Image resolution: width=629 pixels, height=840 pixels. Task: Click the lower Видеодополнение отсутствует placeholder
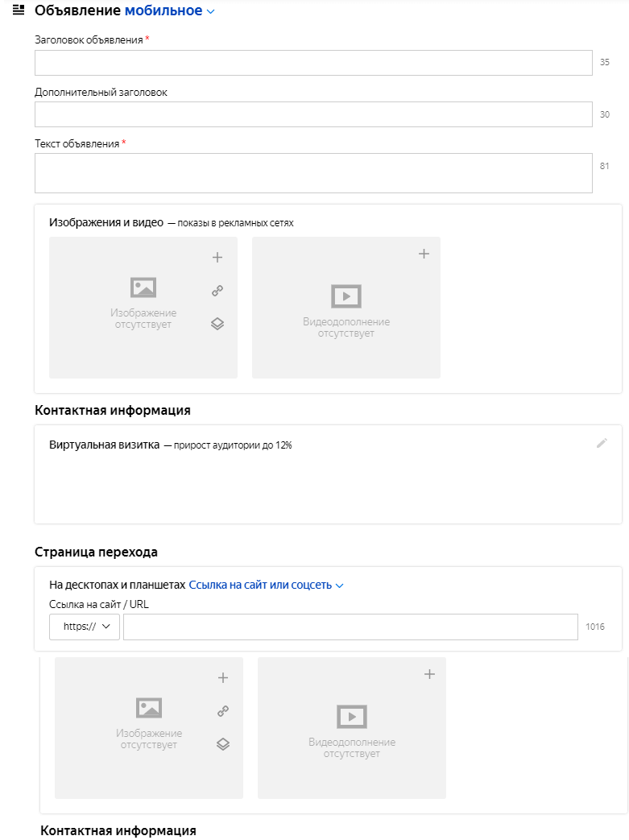(352, 732)
